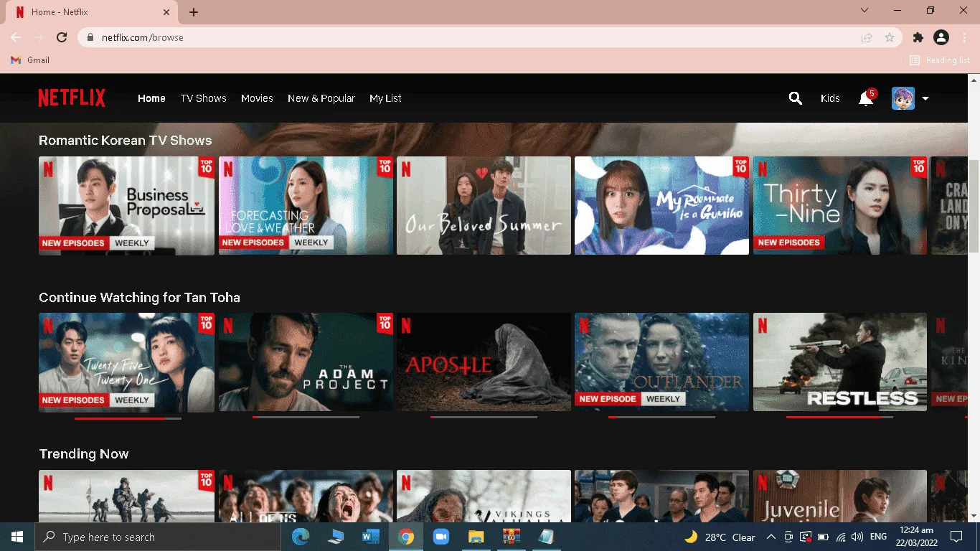Switch to the Kids profile link
This screenshot has height=551, width=980.
click(830, 98)
